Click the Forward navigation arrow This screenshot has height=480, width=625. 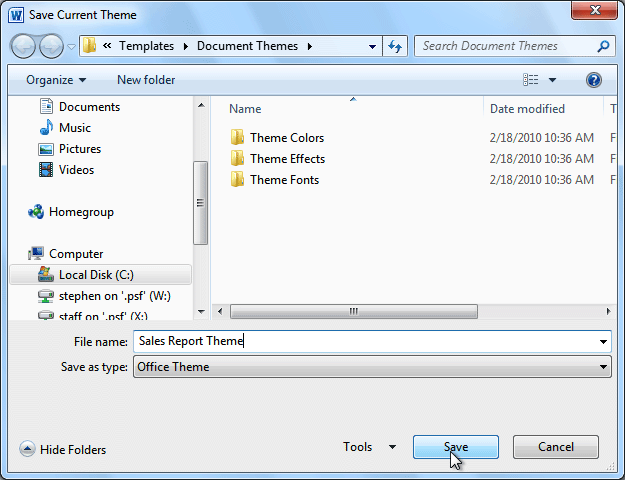pos(51,46)
